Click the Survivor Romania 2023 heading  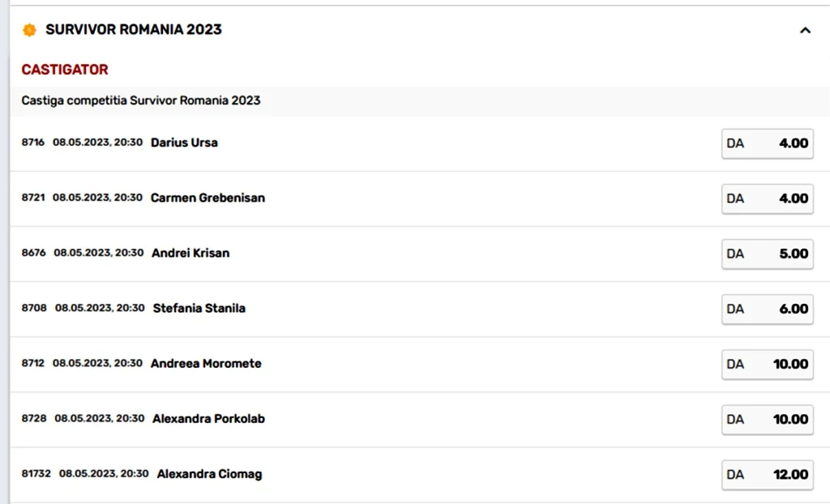tap(134, 30)
